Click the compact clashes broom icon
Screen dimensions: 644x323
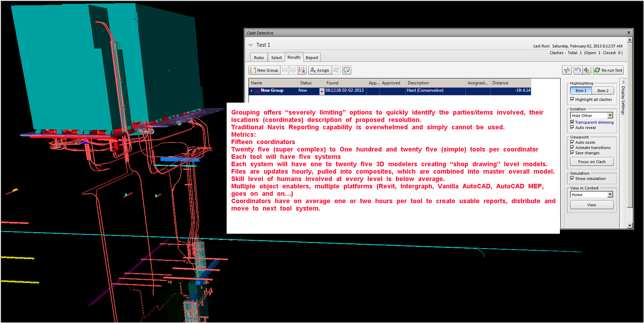586,70
